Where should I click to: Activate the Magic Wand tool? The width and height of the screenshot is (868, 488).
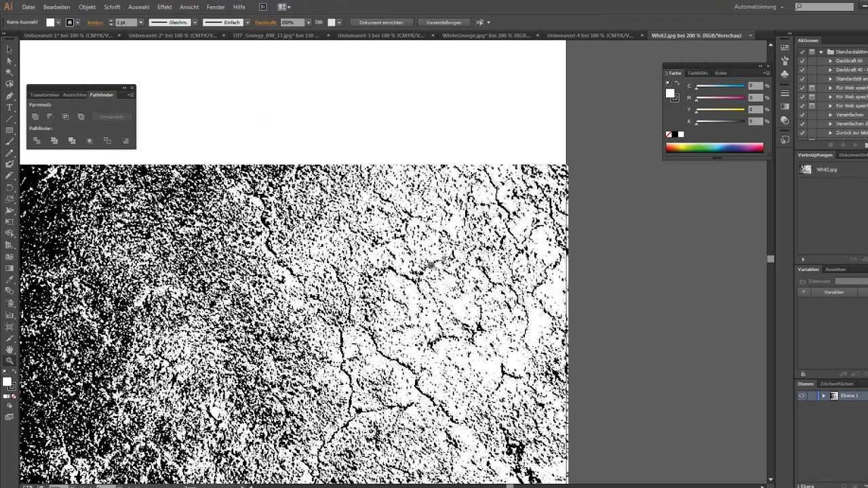pos(9,73)
